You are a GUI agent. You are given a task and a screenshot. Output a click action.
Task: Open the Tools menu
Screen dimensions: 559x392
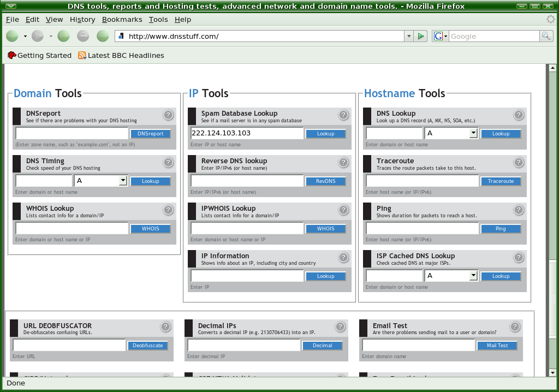[x=158, y=19]
